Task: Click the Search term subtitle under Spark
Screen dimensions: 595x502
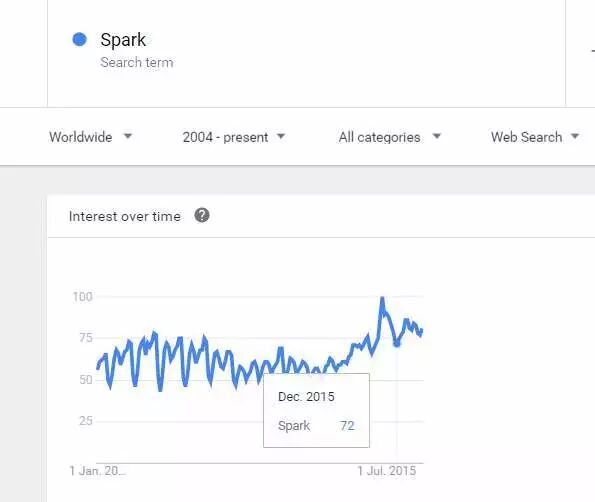Action: coord(137,62)
